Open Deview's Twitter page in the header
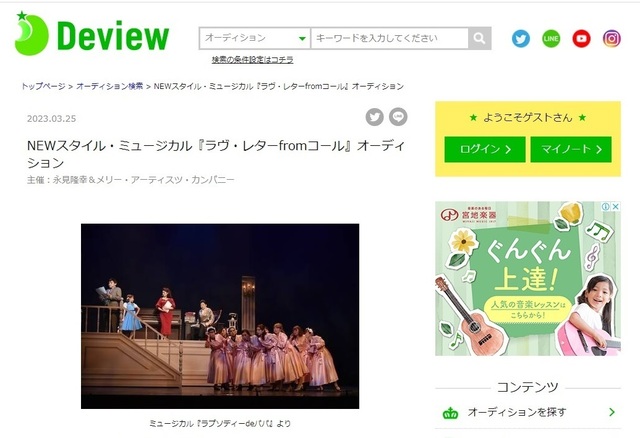The width and height of the screenshot is (640, 438). coord(521,39)
